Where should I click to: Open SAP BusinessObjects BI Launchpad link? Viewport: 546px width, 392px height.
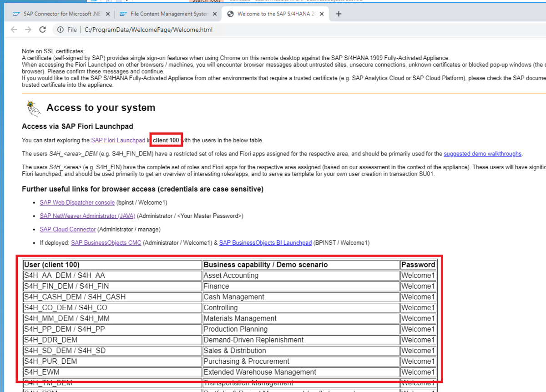pyautogui.click(x=265, y=243)
